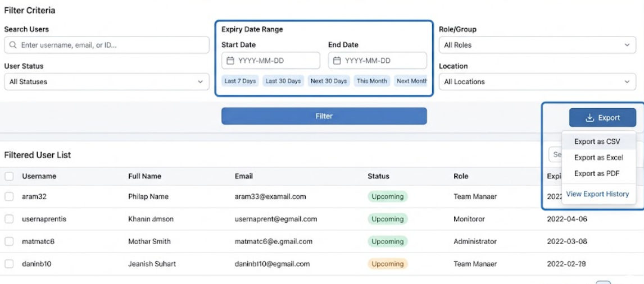Check the box for user usernaprentis
Screen dimensions: 644x284
click(x=9, y=219)
